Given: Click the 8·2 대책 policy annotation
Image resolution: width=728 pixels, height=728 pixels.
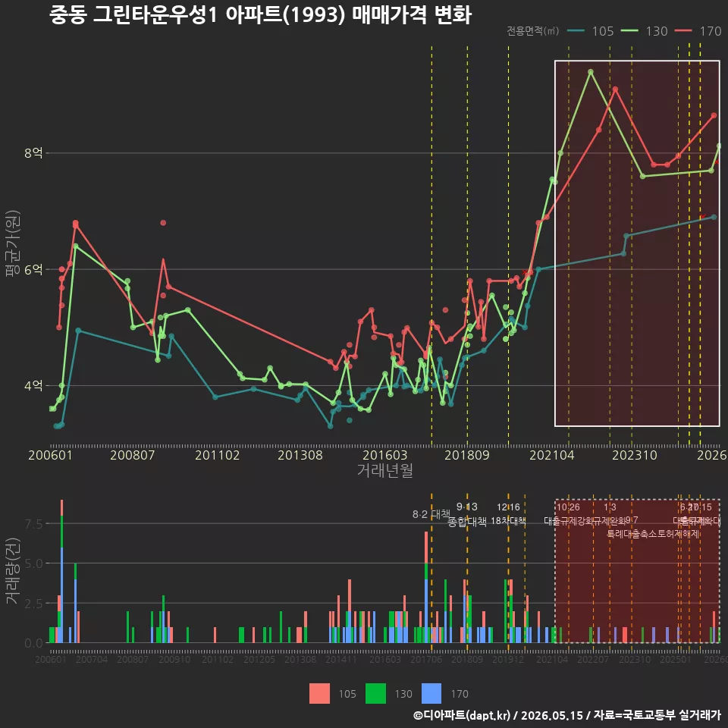Looking at the screenshot, I should coord(431,514).
